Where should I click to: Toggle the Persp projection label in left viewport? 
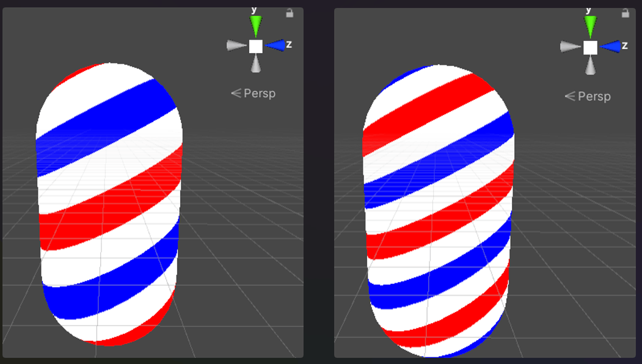254,93
